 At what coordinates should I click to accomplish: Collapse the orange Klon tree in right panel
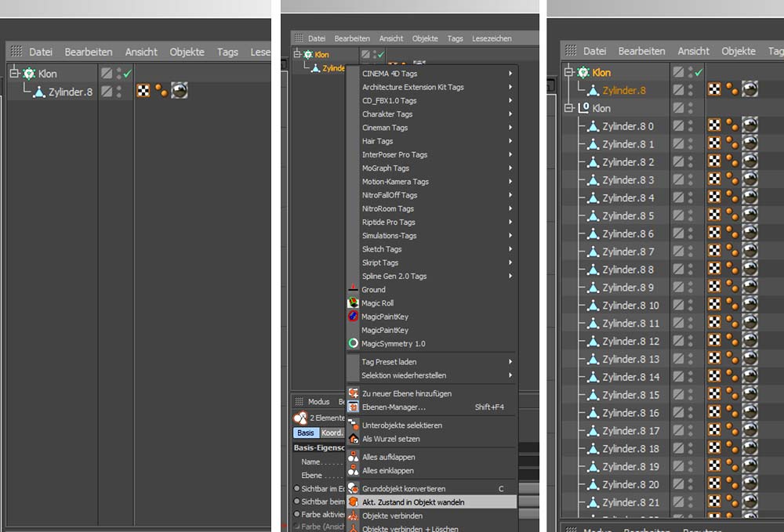(x=568, y=72)
